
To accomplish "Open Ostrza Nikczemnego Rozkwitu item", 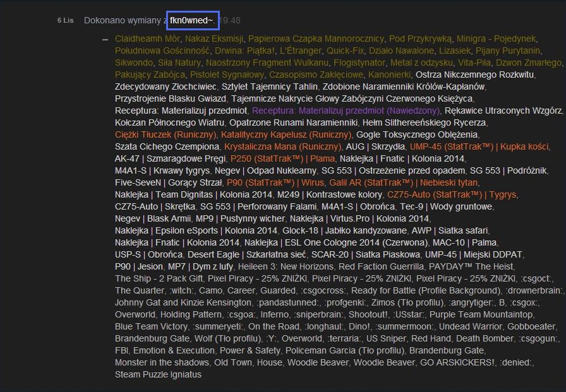I will click(x=474, y=74).
